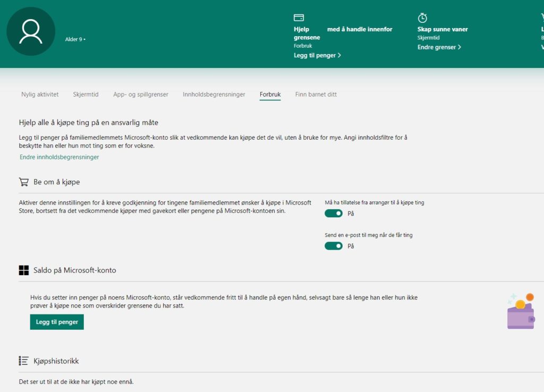Toggle off permission required to buy things
Screen dimensions: 544x392
(334, 214)
